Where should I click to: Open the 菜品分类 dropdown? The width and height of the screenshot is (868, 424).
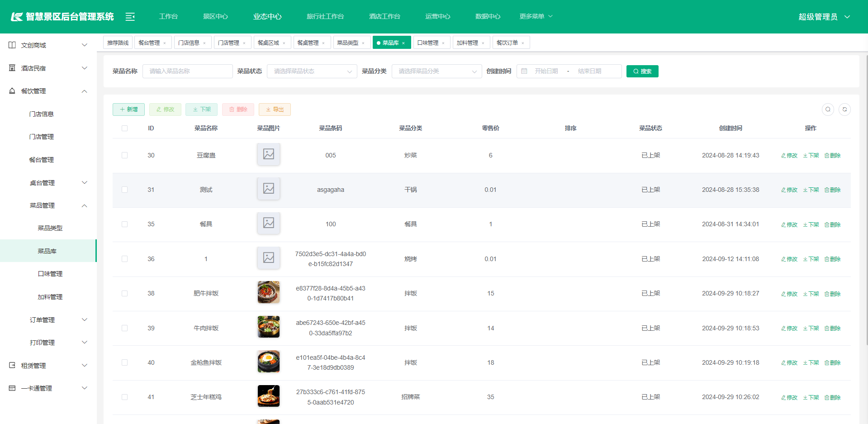(x=436, y=71)
